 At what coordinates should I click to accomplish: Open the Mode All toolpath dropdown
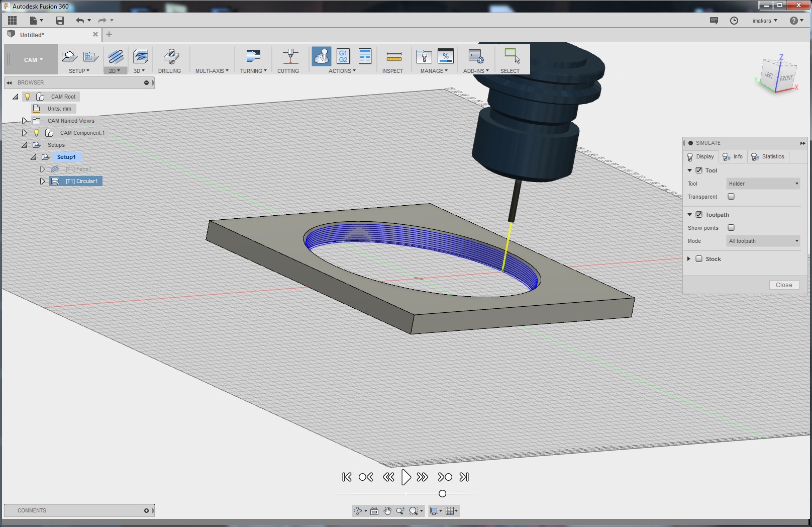coord(763,241)
